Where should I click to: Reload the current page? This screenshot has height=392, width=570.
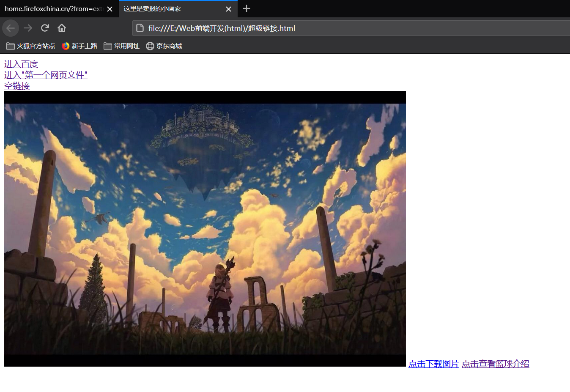(45, 28)
